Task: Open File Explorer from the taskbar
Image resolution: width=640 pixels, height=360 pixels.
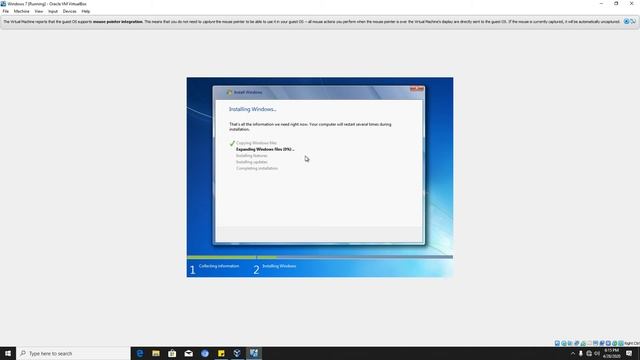Action: tap(156, 353)
